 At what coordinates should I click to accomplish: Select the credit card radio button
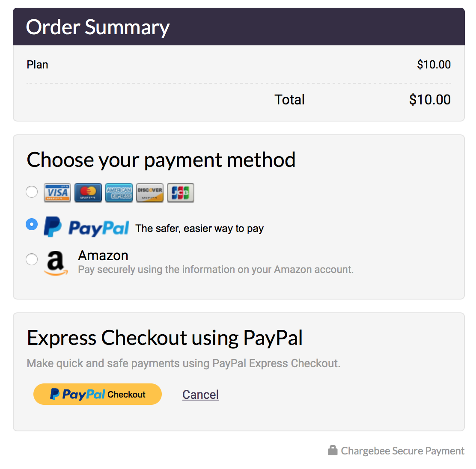pyautogui.click(x=32, y=192)
